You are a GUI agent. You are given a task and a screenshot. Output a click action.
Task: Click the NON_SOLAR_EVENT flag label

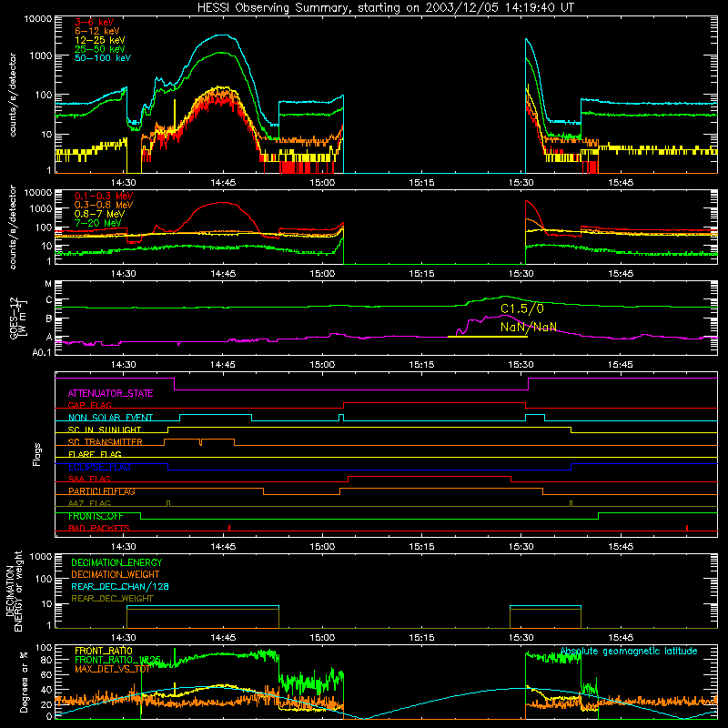pyautogui.click(x=110, y=418)
